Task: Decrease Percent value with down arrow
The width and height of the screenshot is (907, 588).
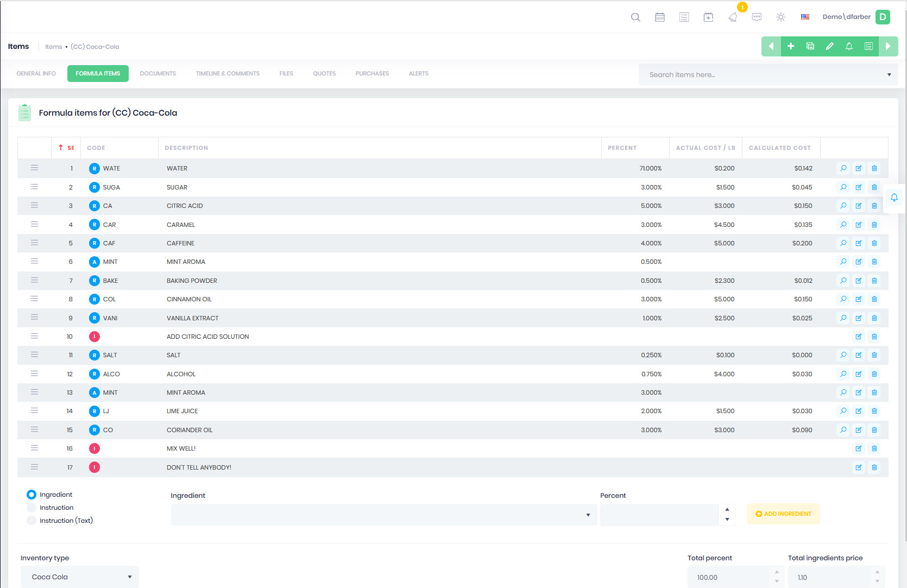Action: 727,520
